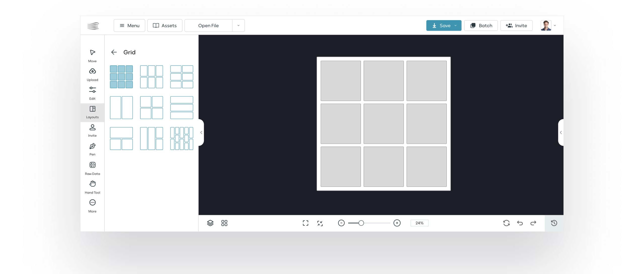Click the undo arrow
The image size is (644, 274).
pos(520,223)
